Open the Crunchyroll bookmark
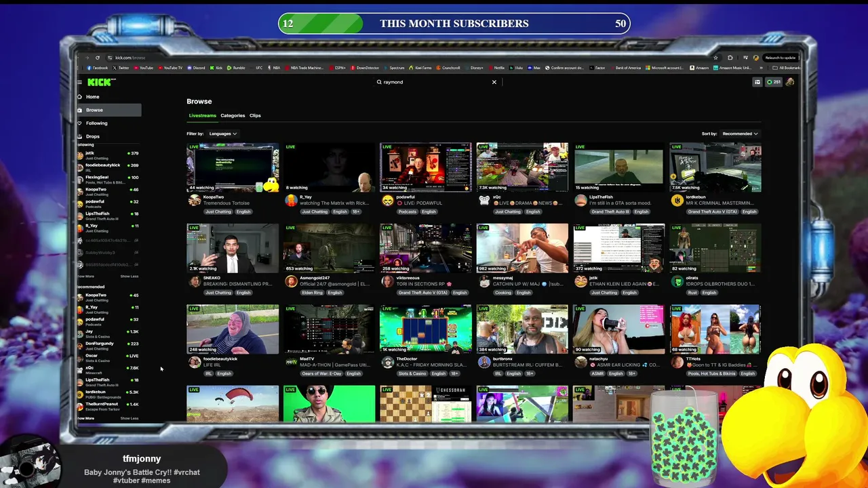 pos(449,68)
